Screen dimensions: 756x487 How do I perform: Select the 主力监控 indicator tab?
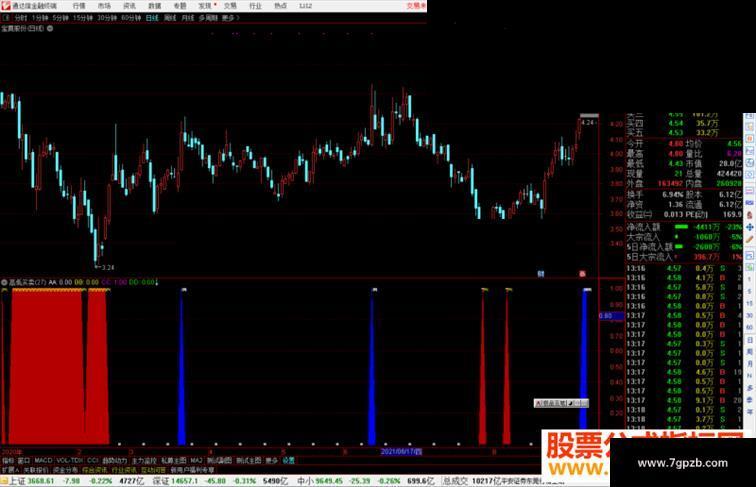144,460
